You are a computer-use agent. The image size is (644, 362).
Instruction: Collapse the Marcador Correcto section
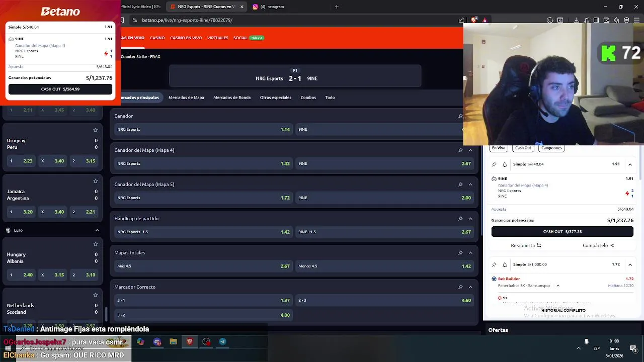470,287
